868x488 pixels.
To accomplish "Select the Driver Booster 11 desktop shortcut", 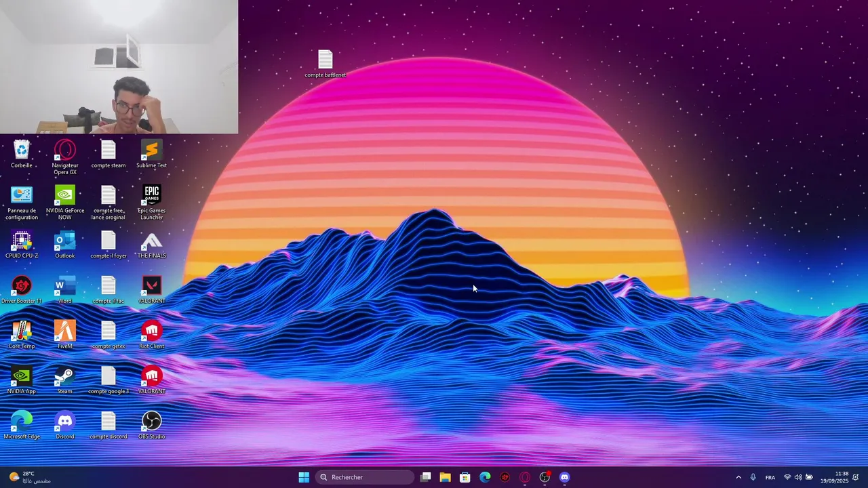I will pyautogui.click(x=22, y=290).
